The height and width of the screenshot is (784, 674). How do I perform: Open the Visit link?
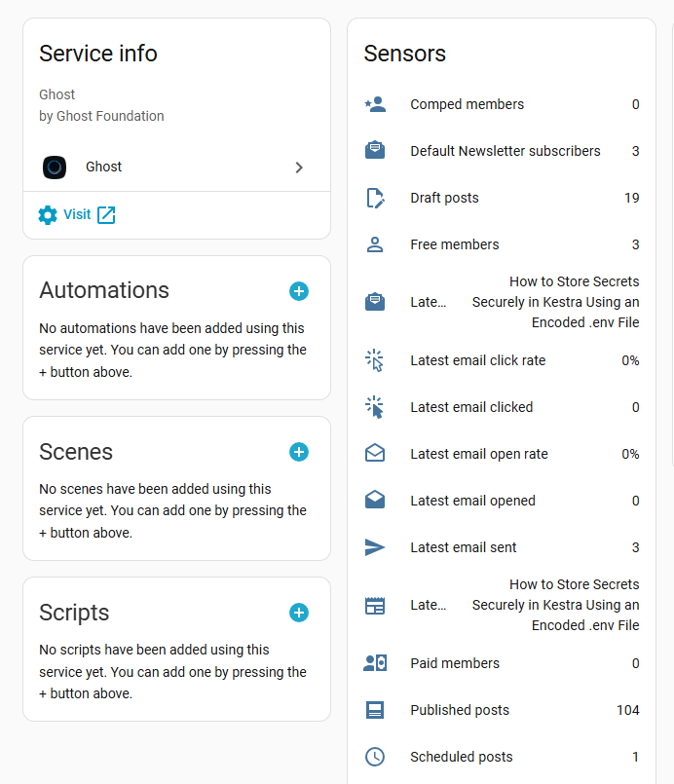[x=77, y=214]
